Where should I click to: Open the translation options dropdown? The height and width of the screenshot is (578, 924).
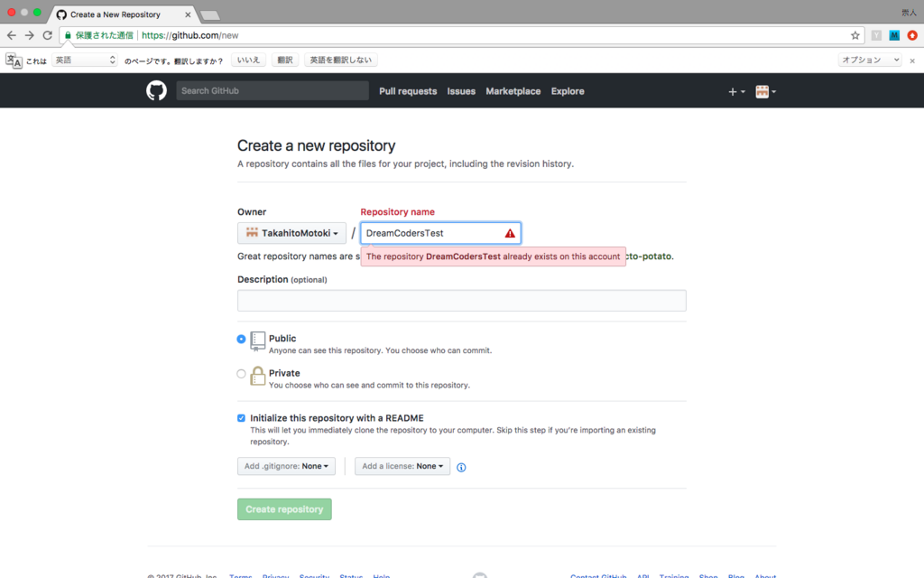pyautogui.click(x=870, y=61)
